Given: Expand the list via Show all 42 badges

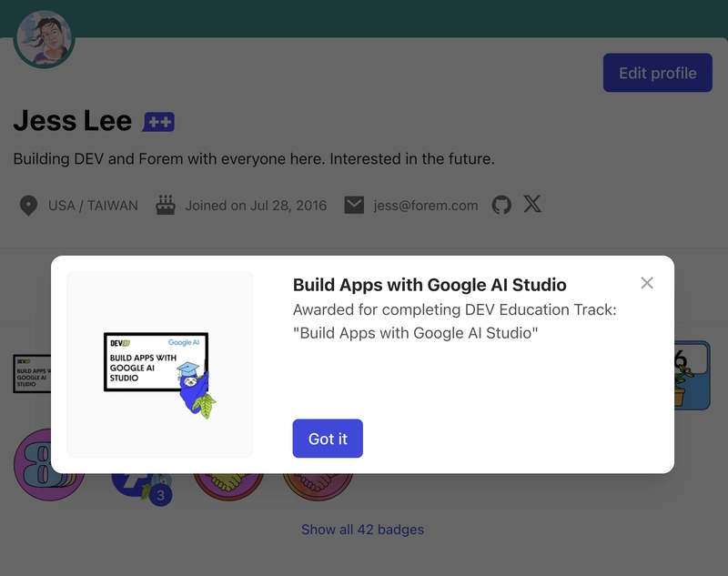Looking at the screenshot, I should click(362, 530).
